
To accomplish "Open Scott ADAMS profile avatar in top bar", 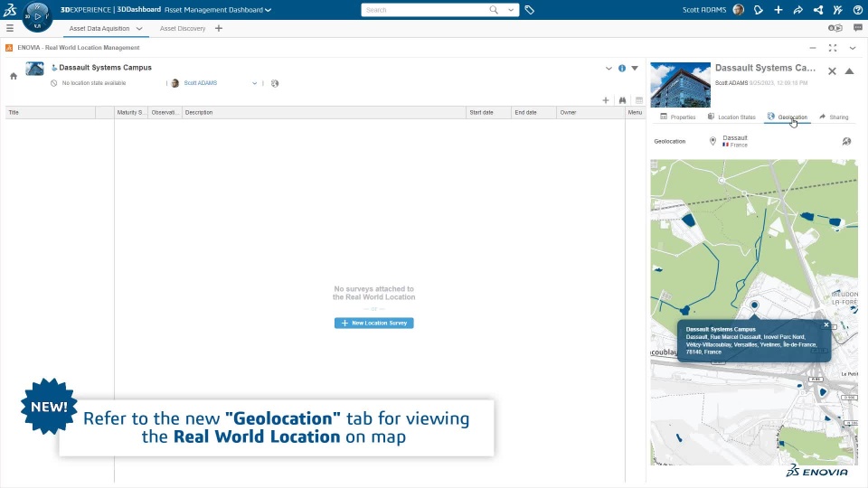I will pyautogui.click(x=738, y=9).
